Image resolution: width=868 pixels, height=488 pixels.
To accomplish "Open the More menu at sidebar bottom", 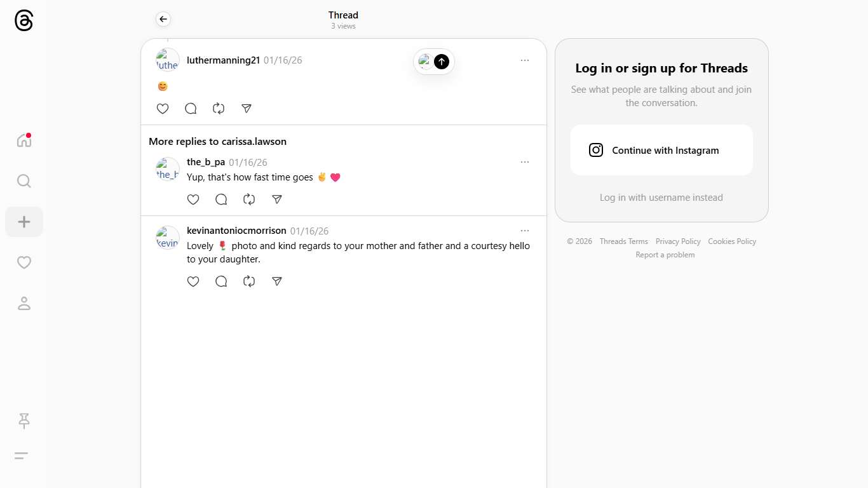I will point(21,456).
